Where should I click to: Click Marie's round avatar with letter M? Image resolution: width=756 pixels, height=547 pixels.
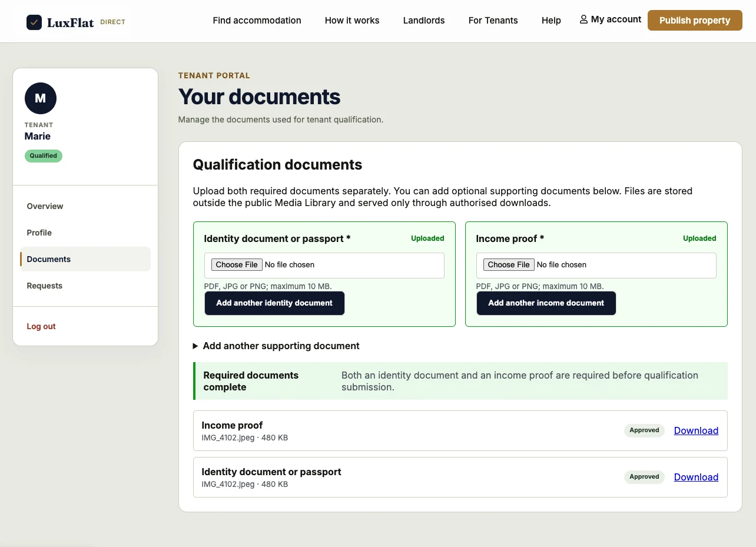click(x=41, y=98)
